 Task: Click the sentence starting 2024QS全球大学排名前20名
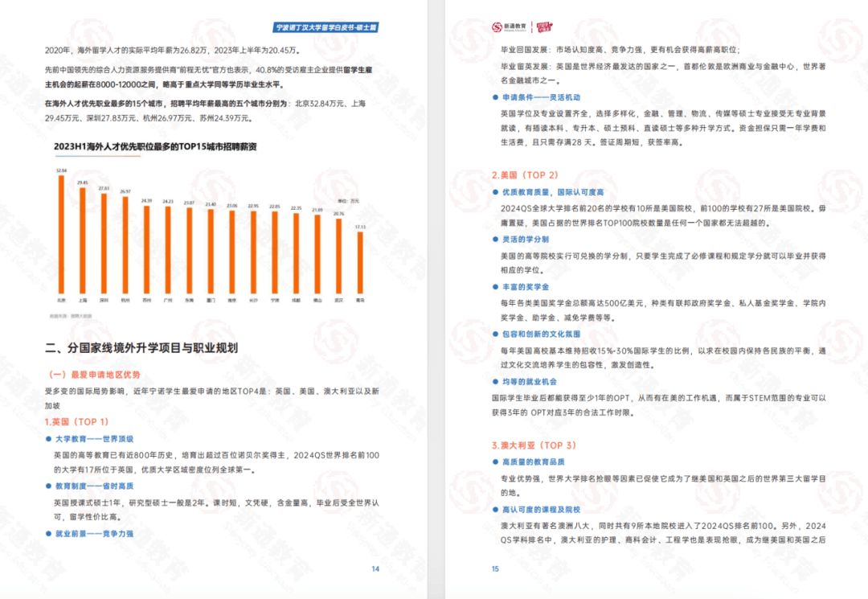pyautogui.click(x=663, y=215)
